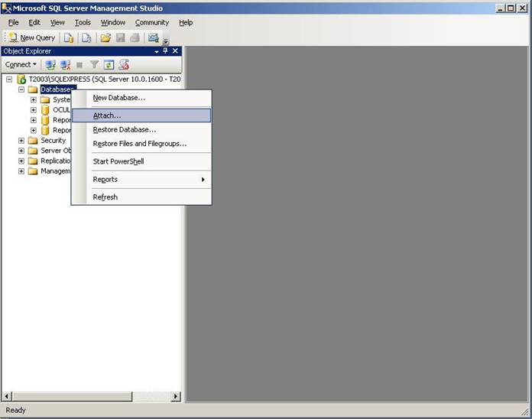Close the Object Explorer panel
Viewport: 532px width, 419px height.
pos(175,51)
